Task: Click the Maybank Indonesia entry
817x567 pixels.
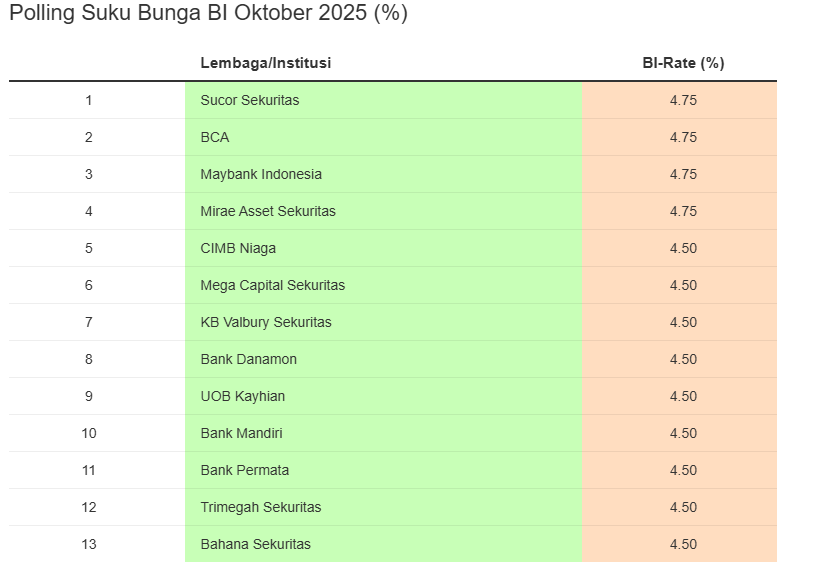Action: coord(261,174)
